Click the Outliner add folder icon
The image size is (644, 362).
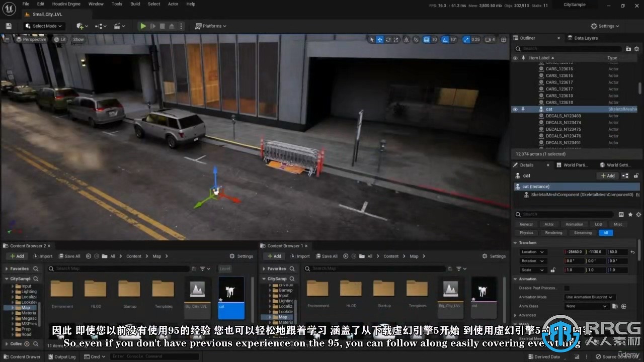point(628,49)
